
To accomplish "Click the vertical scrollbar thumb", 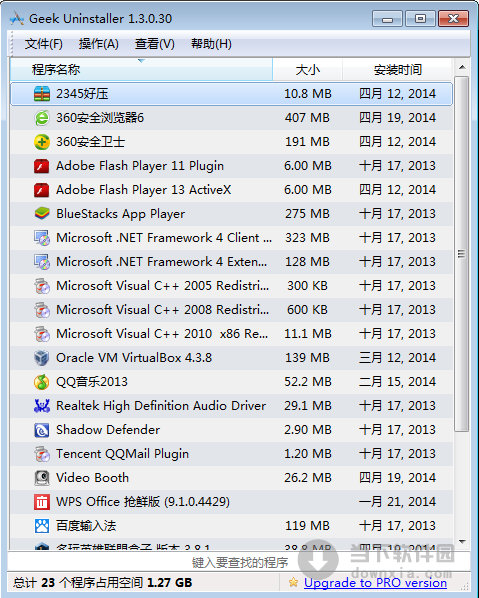I will (462, 254).
